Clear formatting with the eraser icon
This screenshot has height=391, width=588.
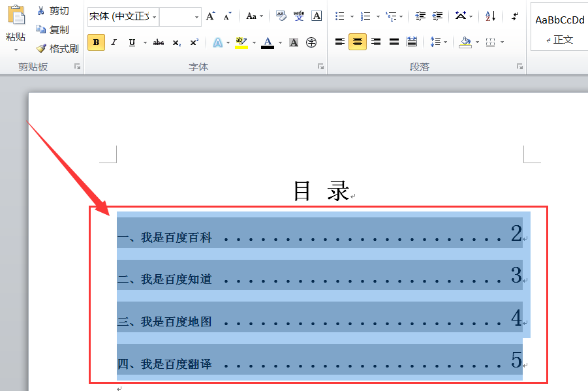281,16
